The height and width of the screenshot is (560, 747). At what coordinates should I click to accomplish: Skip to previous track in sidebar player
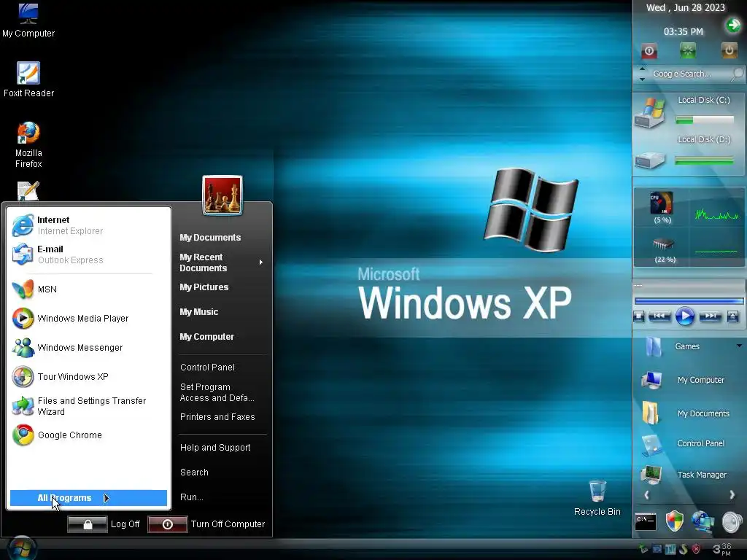pos(659,316)
